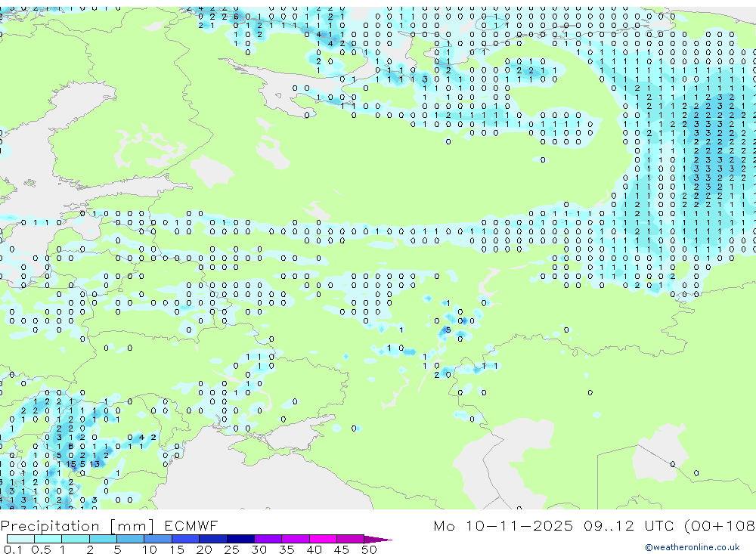Click the '13' precipitation value on the map
Image resolution: width=756 pixels, height=554 pixels.
tap(94, 464)
